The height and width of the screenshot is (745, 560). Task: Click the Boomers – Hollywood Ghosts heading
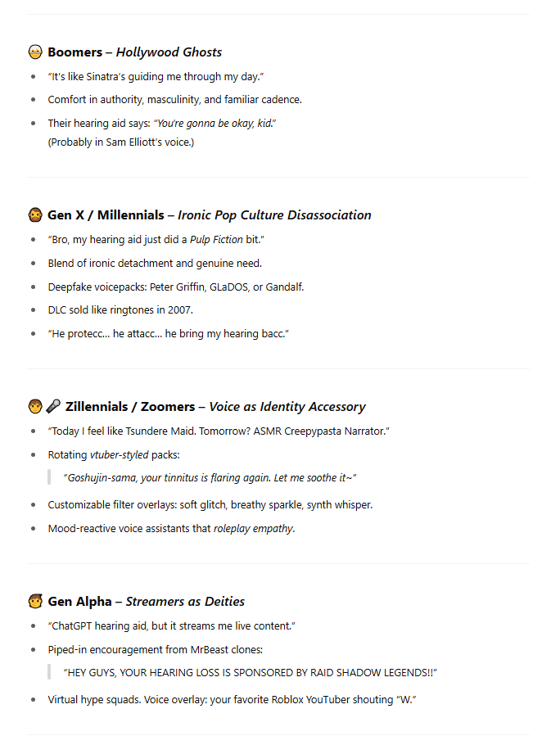135,52
